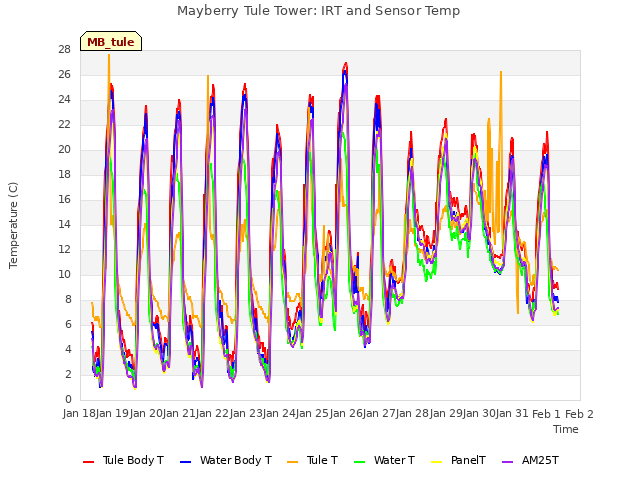Screen dimensions: 640x480
Task: Click the 4 y-axis tick label
Action: pyautogui.click(x=68, y=349)
